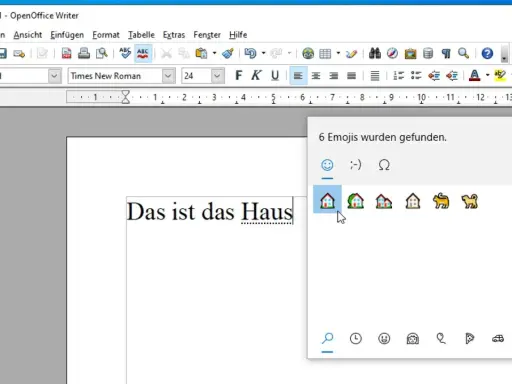Image resolution: width=512 pixels, height=384 pixels.
Task: Open the car transport emoji category
Action: pos(498,339)
